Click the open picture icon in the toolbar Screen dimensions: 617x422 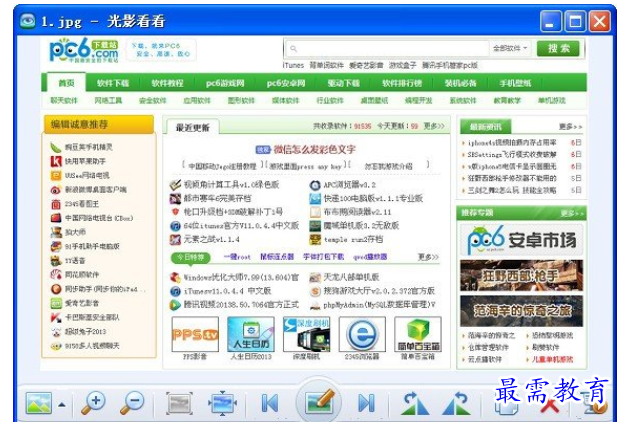tap(38, 403)
